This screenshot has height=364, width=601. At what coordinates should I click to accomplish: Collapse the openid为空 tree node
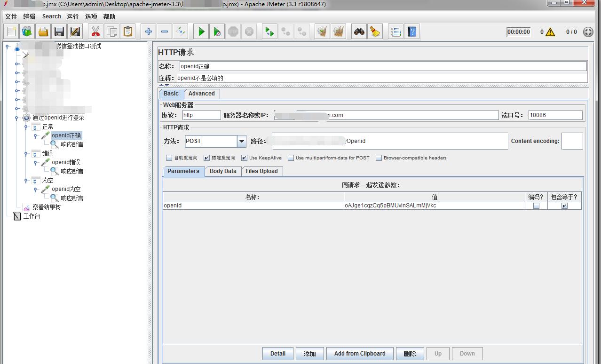point(35,190)
